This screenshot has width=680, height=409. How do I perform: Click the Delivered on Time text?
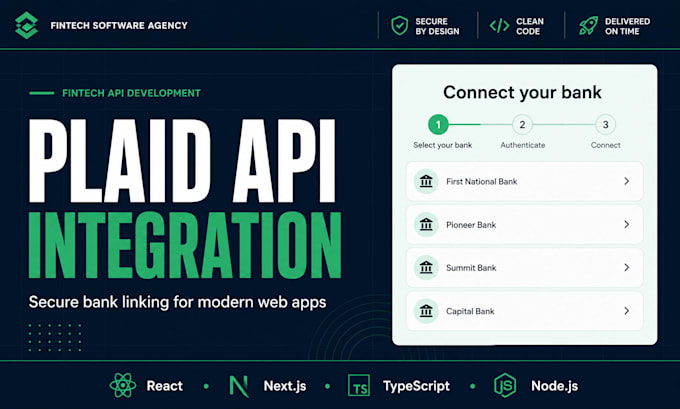coord(627,26)
